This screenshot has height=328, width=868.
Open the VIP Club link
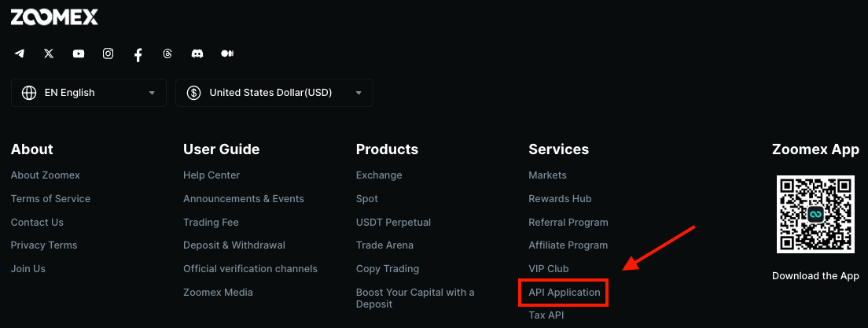(x=549, y=269)
